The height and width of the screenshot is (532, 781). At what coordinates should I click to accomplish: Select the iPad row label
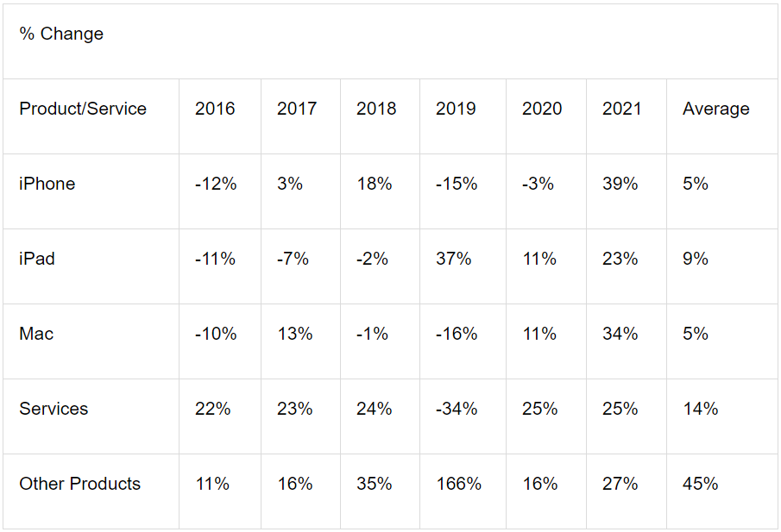point(37,259)
